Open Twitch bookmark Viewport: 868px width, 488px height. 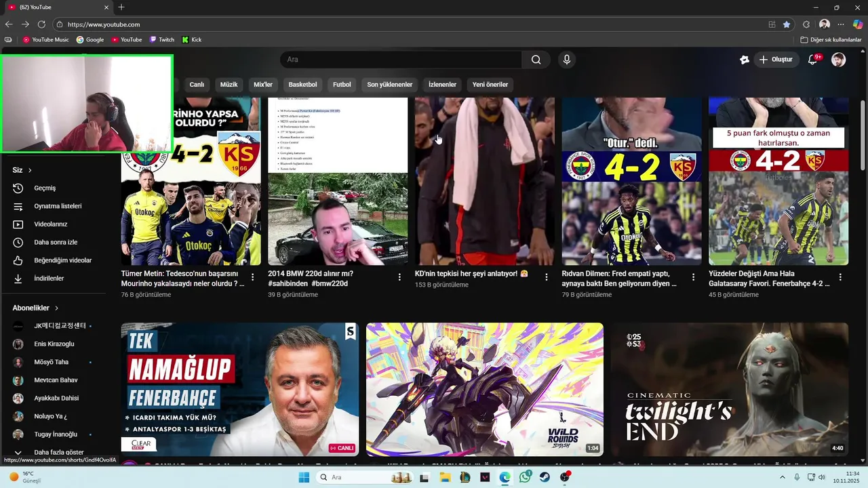click(x=162, y=39)
